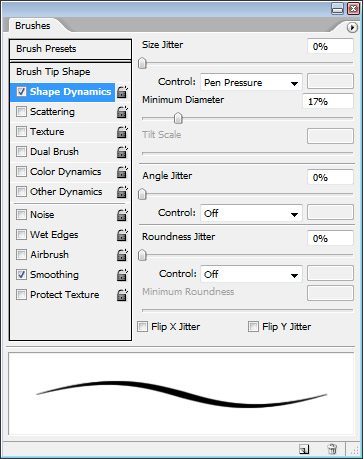
Task: Select the Shape Dynamics settings label
Action: pos(70,92)
